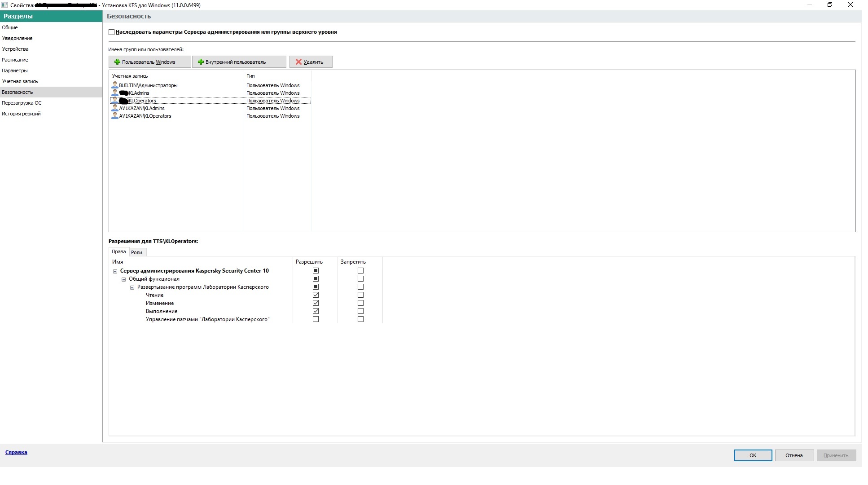The height and width of the screenshot is (485, 868).
Task: Click the Учетная запись column header
Action: (130, 76)
